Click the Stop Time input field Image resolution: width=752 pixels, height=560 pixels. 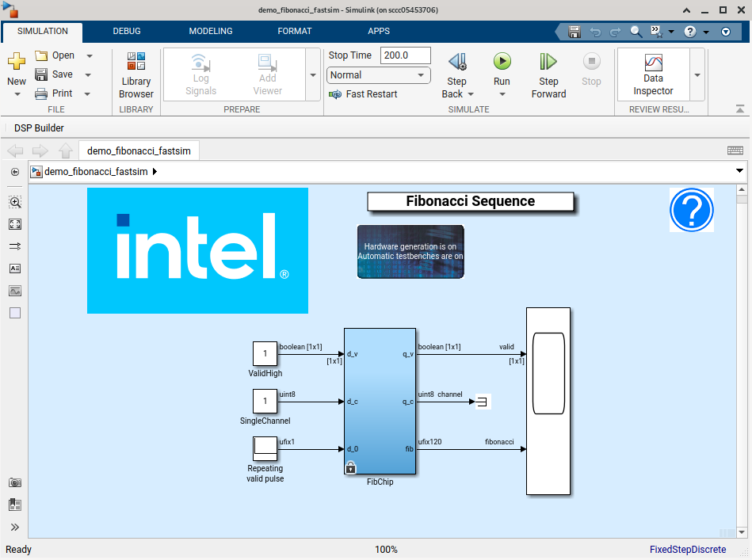[x=405, y=55]
